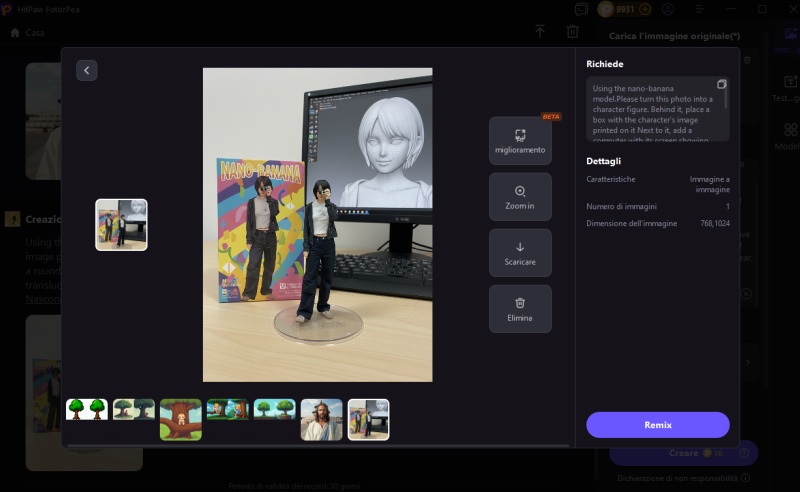The image size is (800, 492).
Task: Delete the image with Elimina
Action: pos(520,309)
